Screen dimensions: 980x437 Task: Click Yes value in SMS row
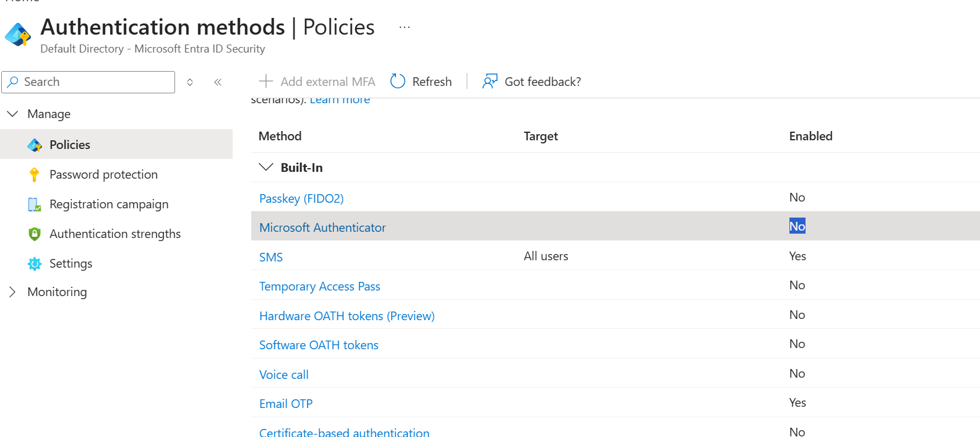point(797,256)
